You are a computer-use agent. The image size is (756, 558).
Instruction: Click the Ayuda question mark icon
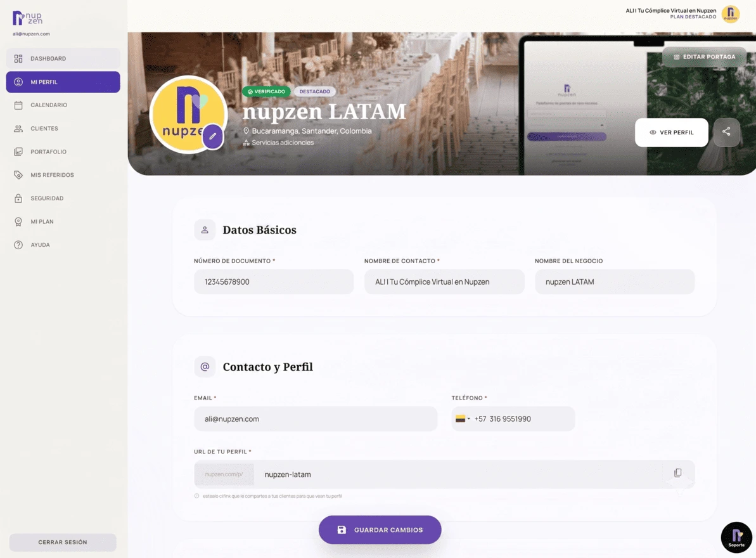18,245
